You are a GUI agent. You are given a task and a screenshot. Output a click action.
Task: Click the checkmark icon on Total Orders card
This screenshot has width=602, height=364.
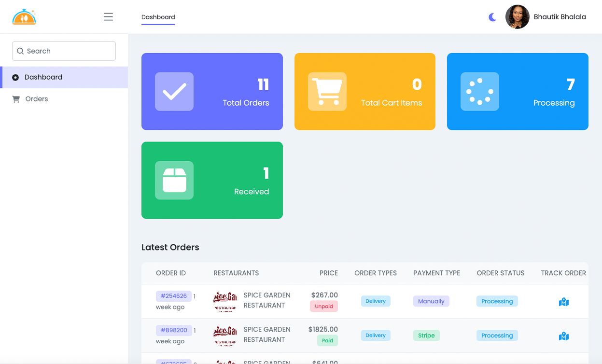click(174, 92)
